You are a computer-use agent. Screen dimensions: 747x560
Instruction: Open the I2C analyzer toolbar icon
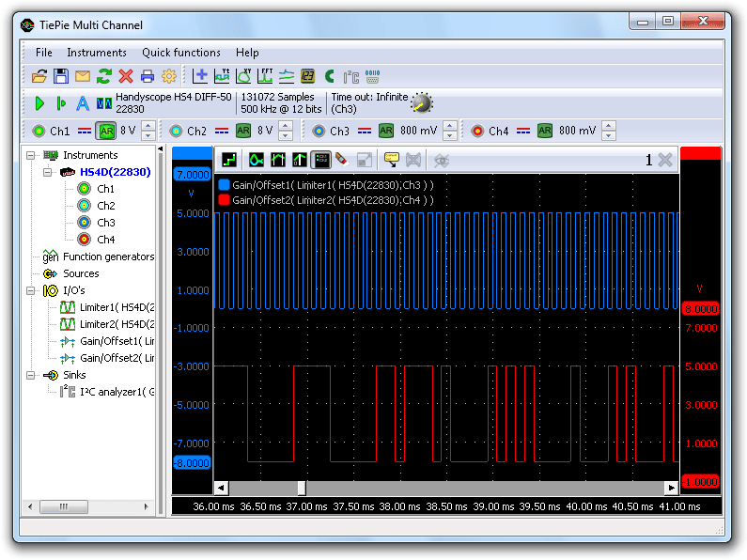click(350, 76)
